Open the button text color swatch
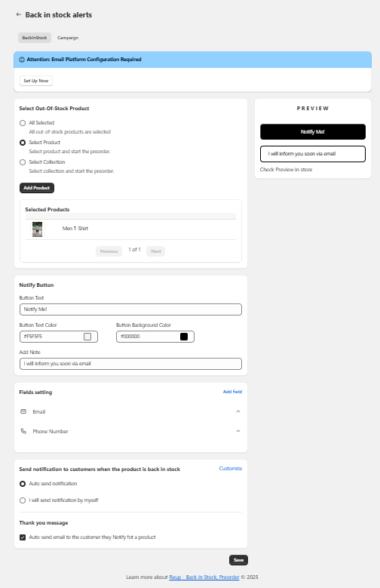This screenshot has height=588, width=380. 87,337
